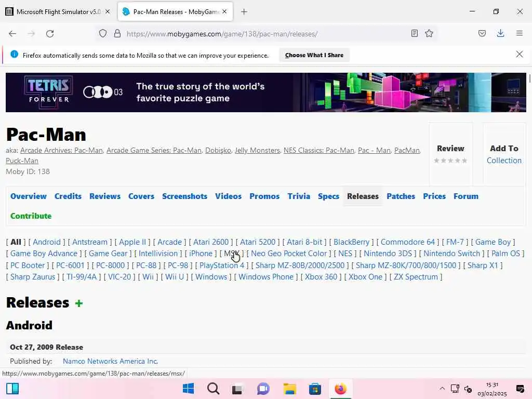Viewport: 532px width, 399px height.
Task: Filter releases by Xbox One
Action: (x=365, y=277)
